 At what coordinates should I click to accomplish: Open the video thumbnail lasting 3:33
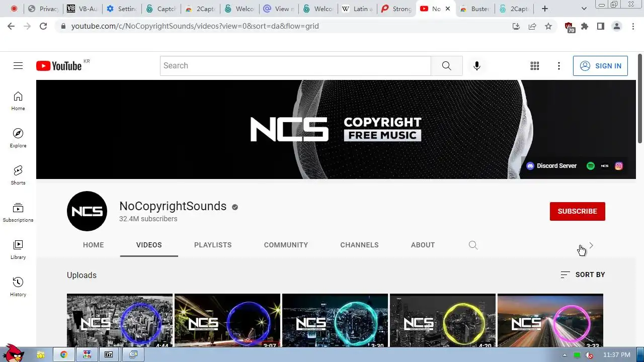click(550, 320)
